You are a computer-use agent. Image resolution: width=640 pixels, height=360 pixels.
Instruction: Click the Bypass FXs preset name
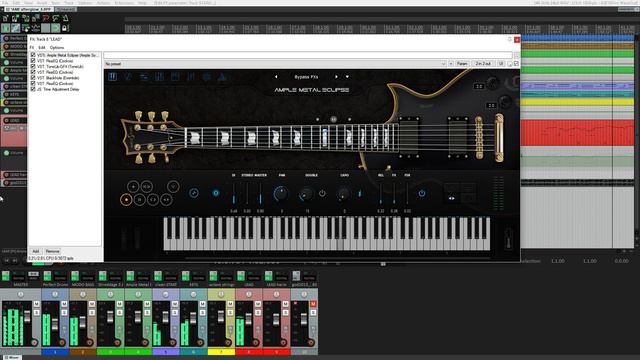(306, 77)
